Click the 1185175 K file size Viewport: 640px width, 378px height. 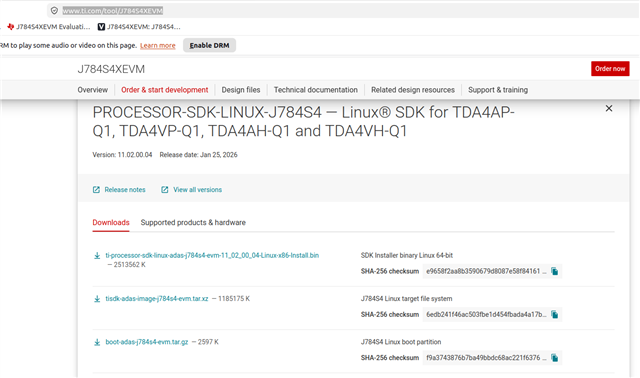(x=234, y=299)
